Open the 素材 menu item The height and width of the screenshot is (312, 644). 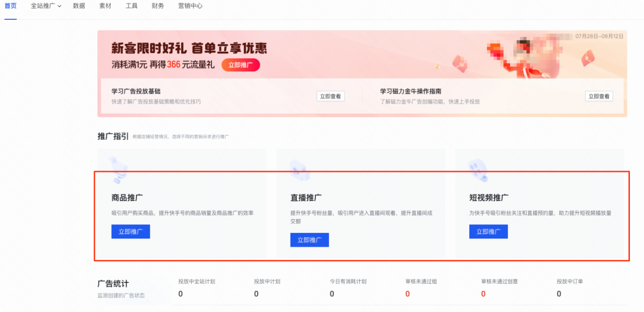point(105,6)
